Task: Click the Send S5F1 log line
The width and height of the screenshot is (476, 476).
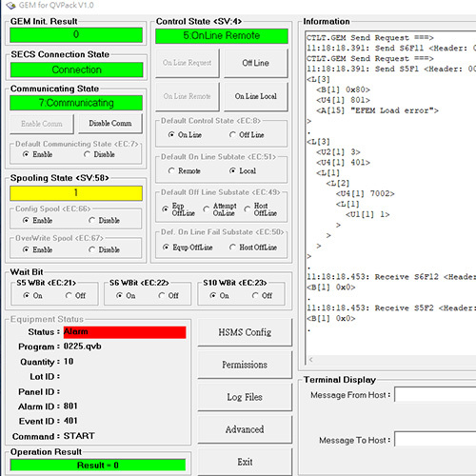Action: pos(391,69)
